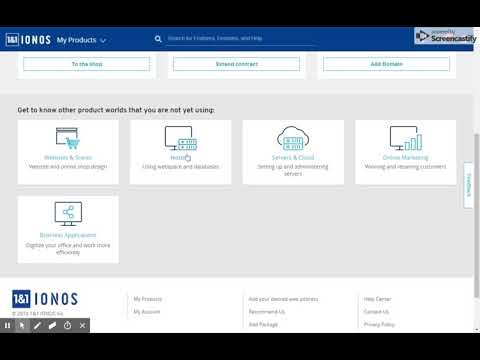Click the Get to know other product worlds heading
The image size is (480, 360).
coord(116,110)
